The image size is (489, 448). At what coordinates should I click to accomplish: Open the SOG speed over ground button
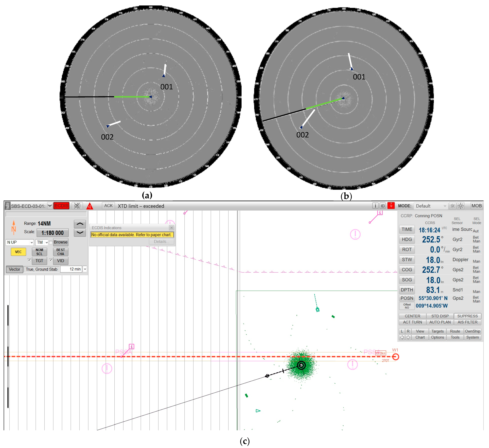[x=407, y=280]
